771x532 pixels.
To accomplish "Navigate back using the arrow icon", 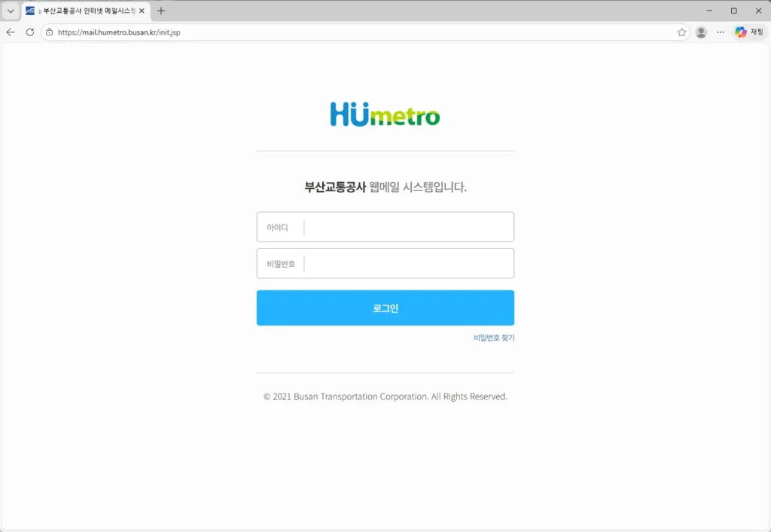I will [10, 32].
